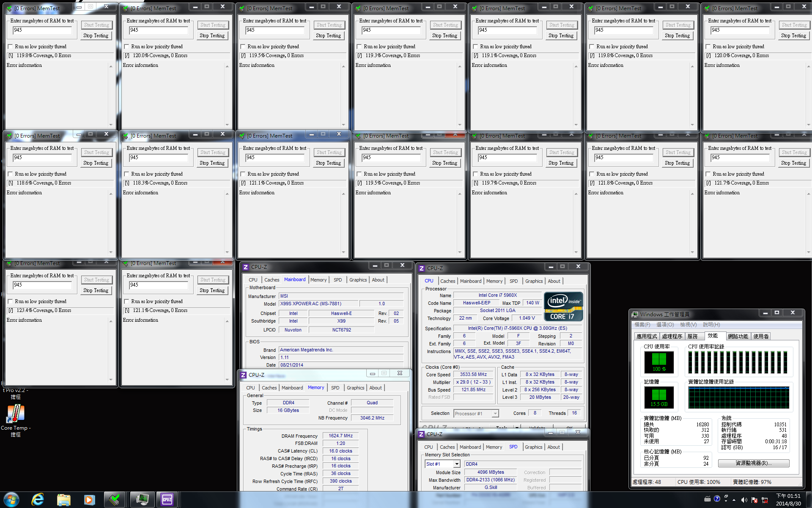Open the 選項(O) menu in Task Manager

point(665,325)
